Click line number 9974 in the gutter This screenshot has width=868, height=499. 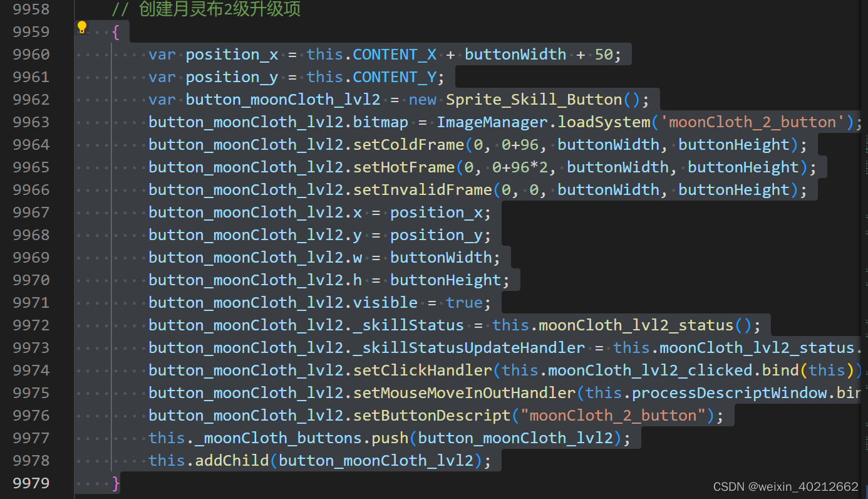click(31, 370)
